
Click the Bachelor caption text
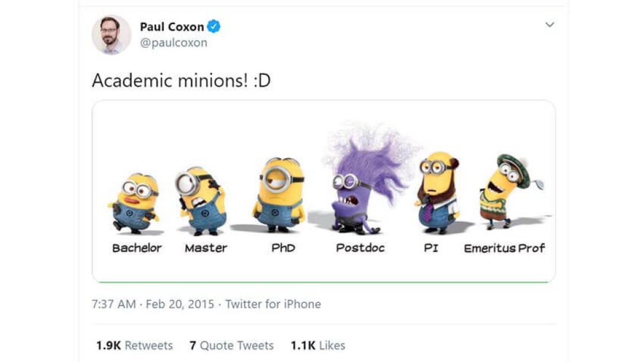pos(136,248)
